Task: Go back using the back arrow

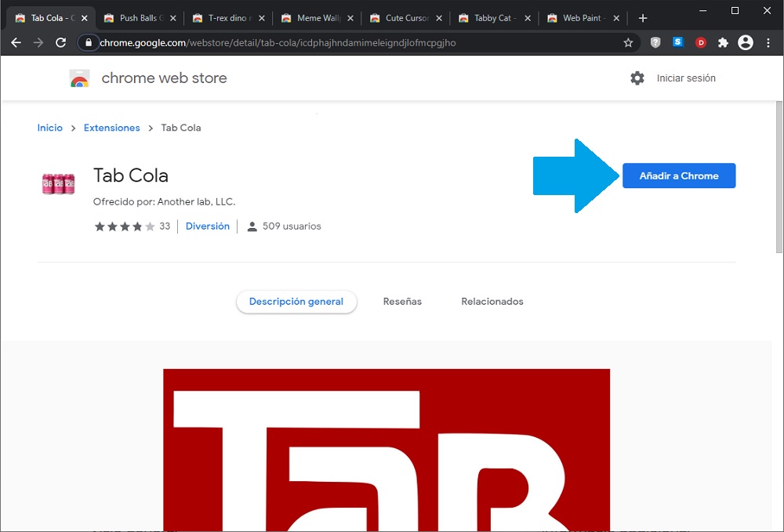Action: click(16, 43)
